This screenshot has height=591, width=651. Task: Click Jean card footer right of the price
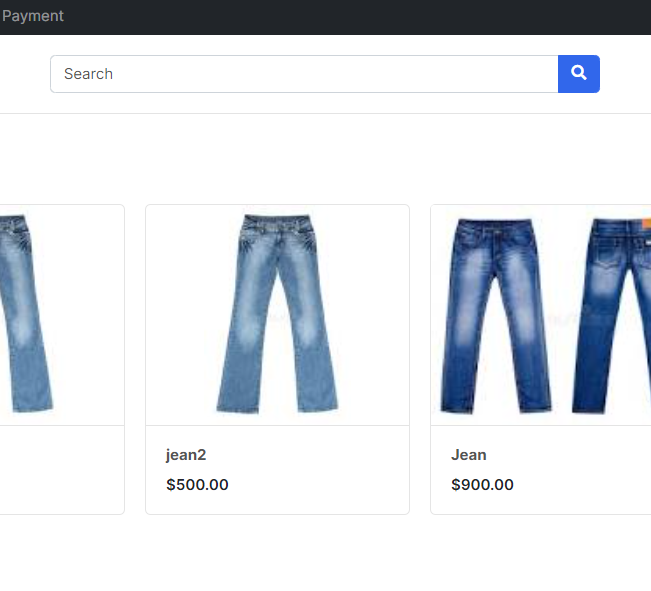point(590,485)
